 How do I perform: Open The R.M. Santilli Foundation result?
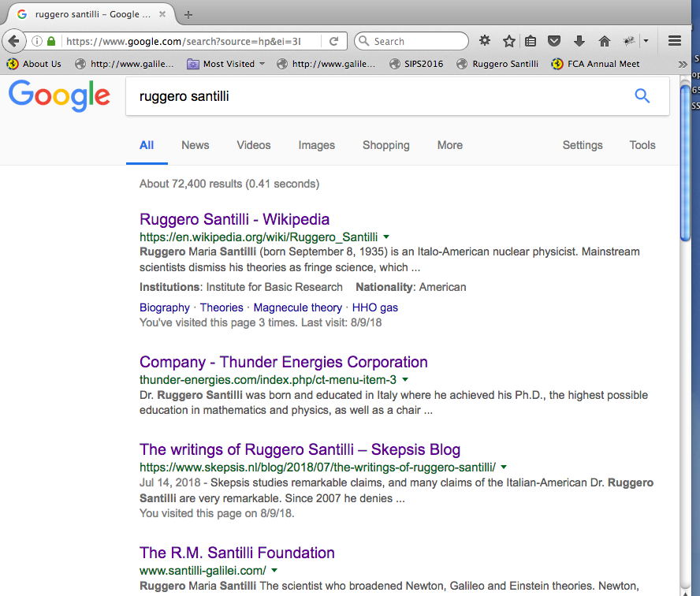point(237,553)
